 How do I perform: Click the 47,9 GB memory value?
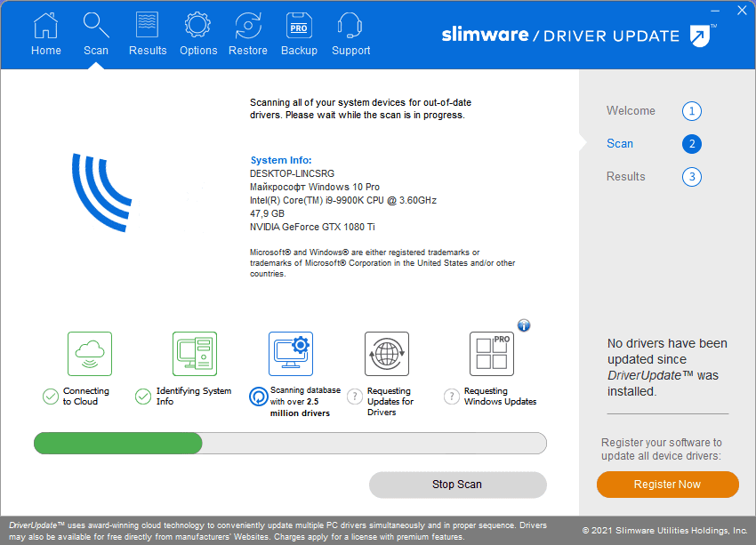(x=267, y=213)
